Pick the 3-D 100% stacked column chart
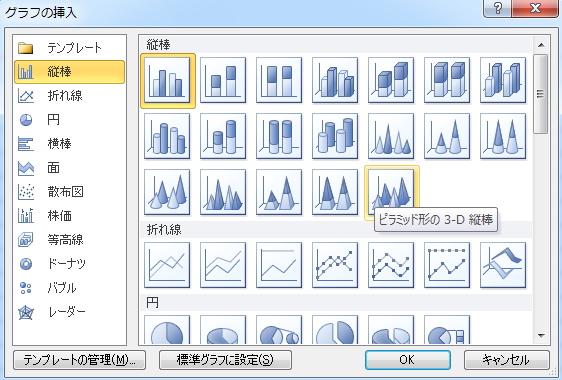The height and width of the screenshot is (380, 562). click(447, 80)
